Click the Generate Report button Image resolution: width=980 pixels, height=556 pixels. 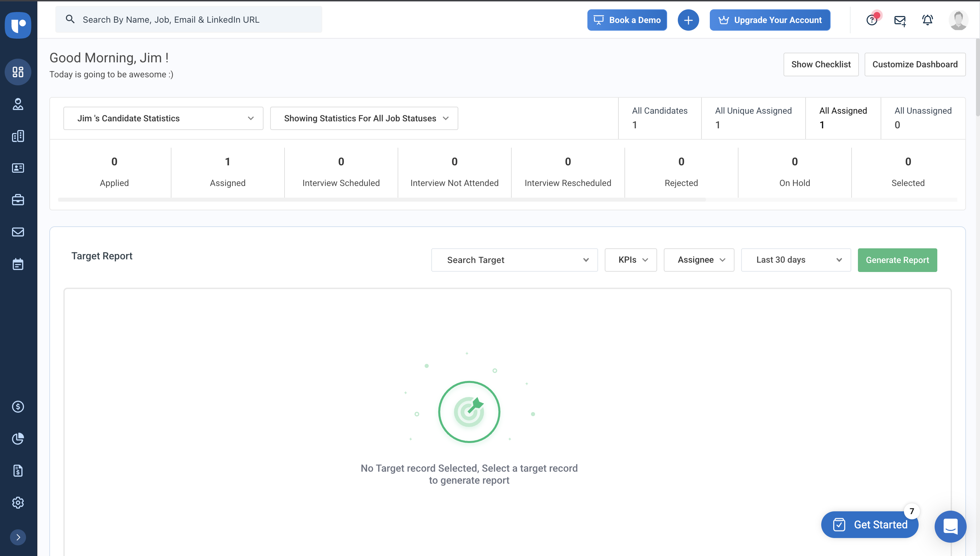[x=897, y=260]
